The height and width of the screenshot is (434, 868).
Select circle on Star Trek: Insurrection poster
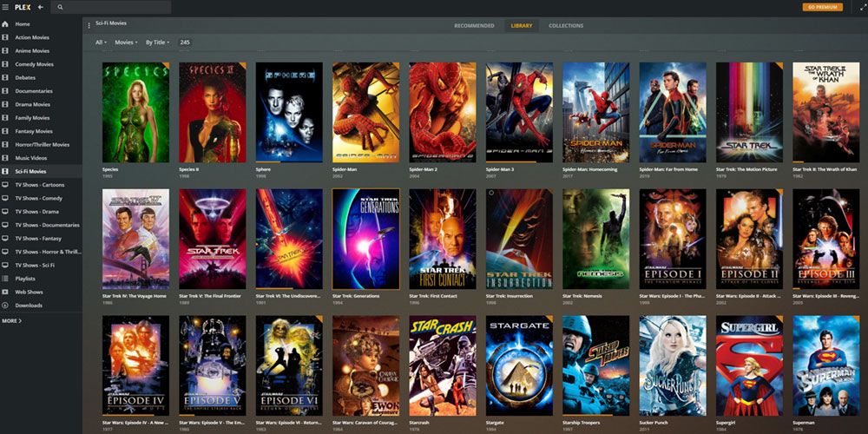point(491,194)
